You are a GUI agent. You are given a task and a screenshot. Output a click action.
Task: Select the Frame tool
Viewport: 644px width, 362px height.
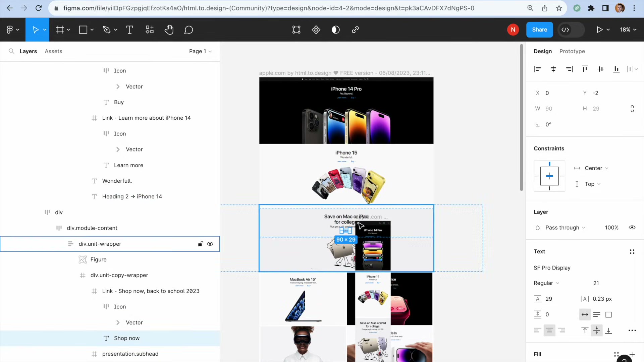pyautogui.click(x=60, y=30)
